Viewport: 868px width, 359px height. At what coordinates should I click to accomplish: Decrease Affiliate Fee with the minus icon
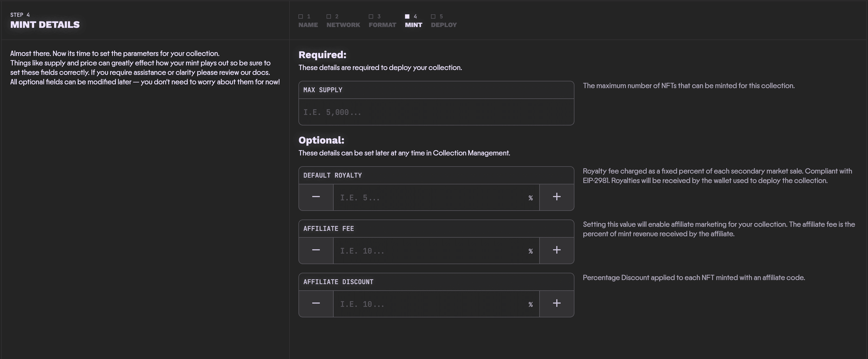316,250
